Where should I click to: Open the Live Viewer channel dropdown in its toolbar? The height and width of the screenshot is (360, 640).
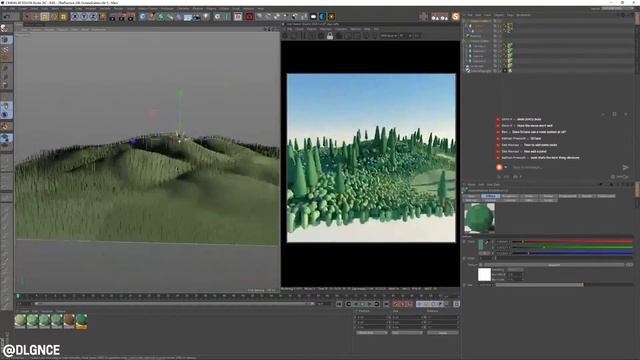coord(390,36)
